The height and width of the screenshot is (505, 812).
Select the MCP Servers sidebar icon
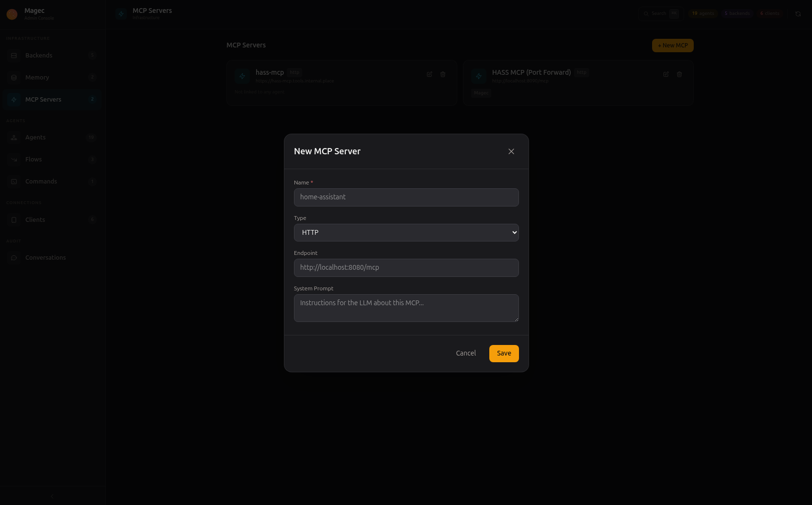click(x=13, y=99)
